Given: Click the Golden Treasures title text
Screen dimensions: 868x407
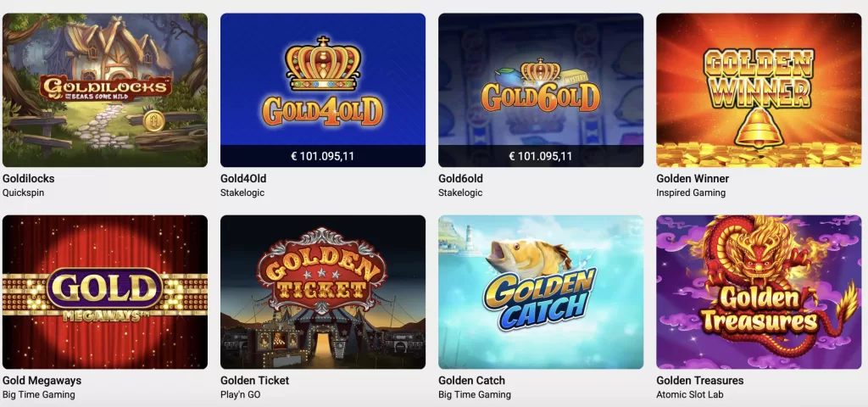Looking at the screenshot, I should coord(699,381).
